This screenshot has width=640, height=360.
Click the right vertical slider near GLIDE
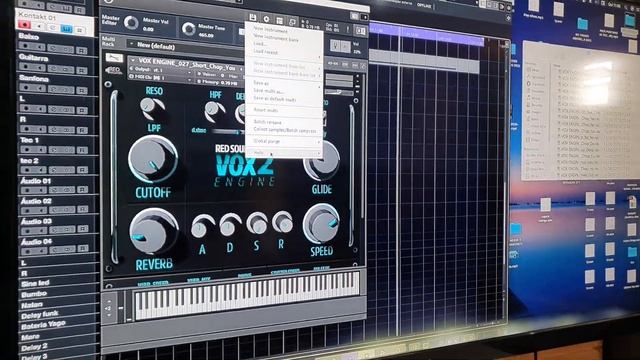[351, 176]
